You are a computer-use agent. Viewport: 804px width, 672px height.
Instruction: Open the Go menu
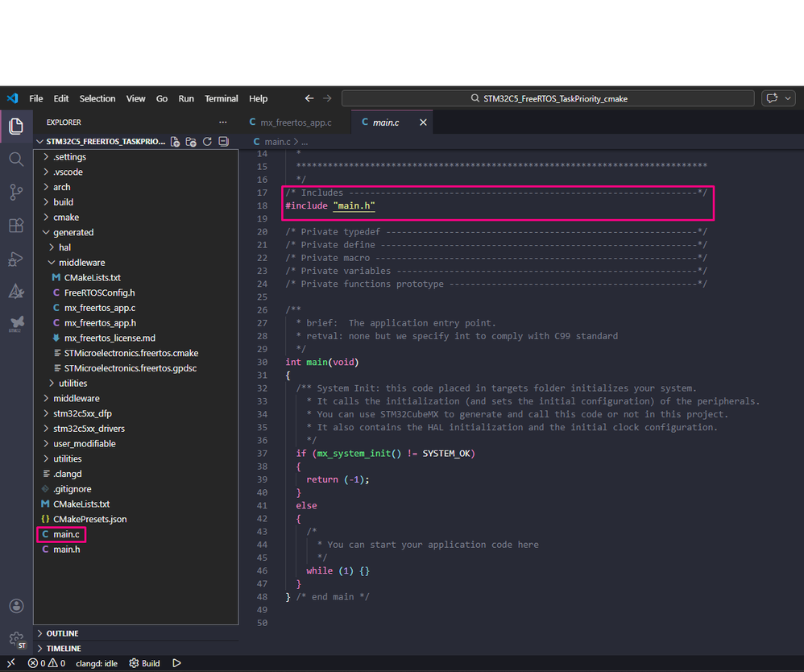pyautogui.click(x=161, y=98)
